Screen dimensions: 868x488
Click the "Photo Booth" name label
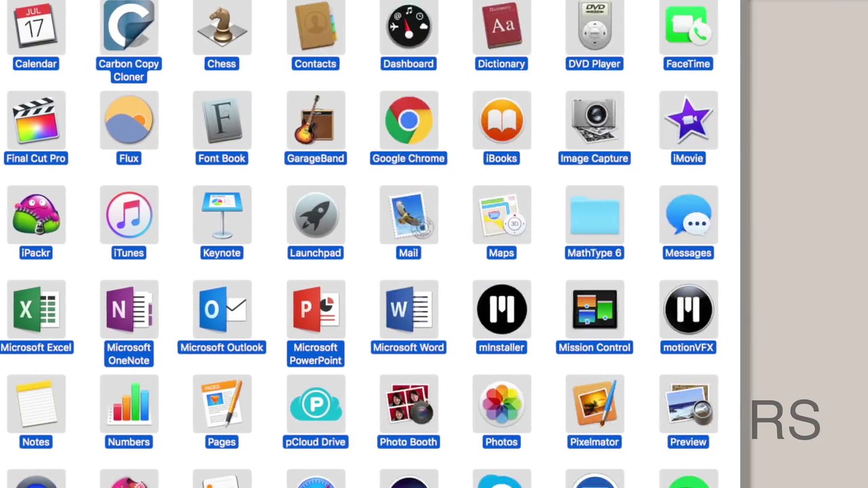pyautogui.click(x=408, y=442)
